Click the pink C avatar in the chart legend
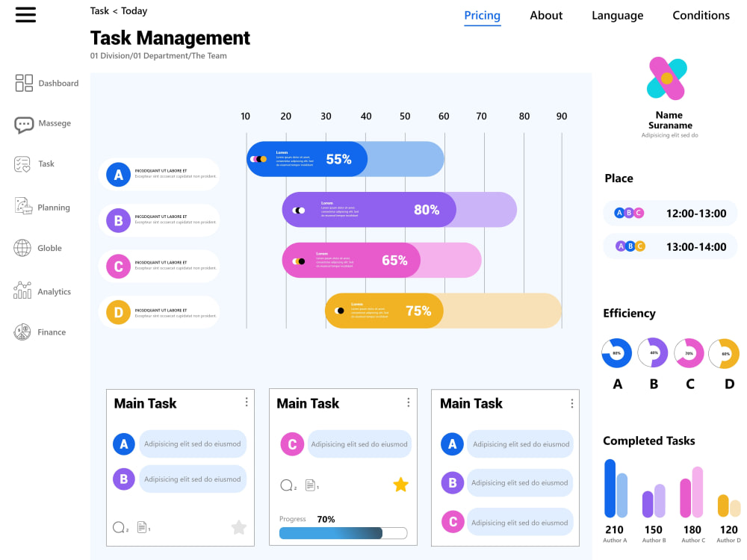This screenshot has height=560, width=747. coord(118,267)
